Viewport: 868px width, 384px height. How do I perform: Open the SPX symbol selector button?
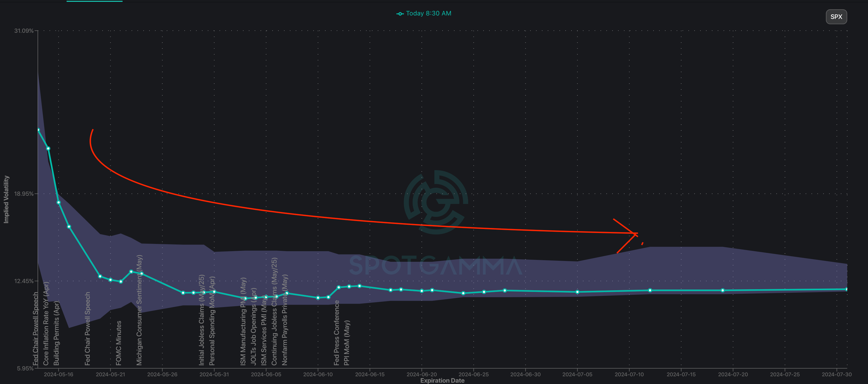point(836,17)
